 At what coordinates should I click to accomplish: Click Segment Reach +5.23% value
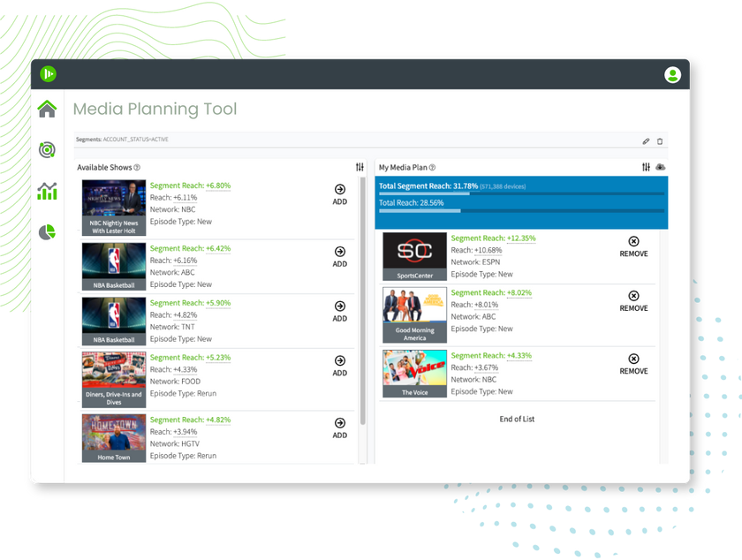(218, 358)
